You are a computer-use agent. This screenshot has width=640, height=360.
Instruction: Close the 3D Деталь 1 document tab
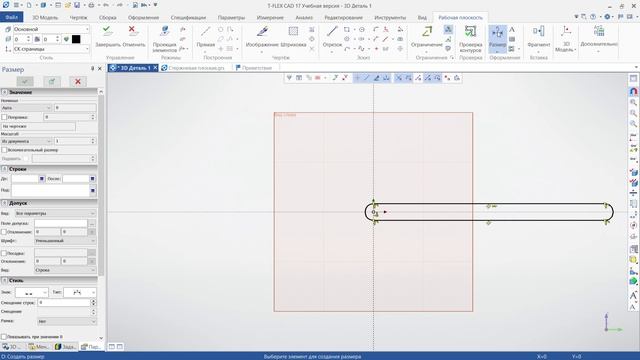[x=155, y=68]
